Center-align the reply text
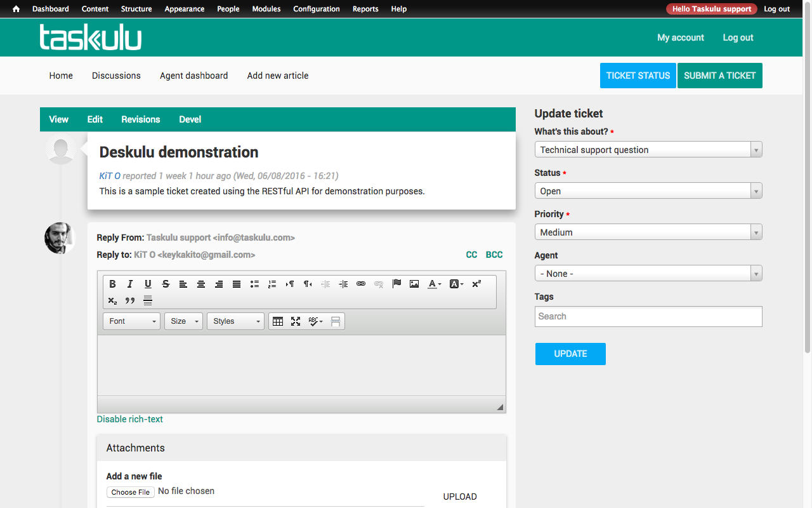Image resolution: width=812 pixels, height=508 pixels. pyautogui.click(x=201, y=284)
